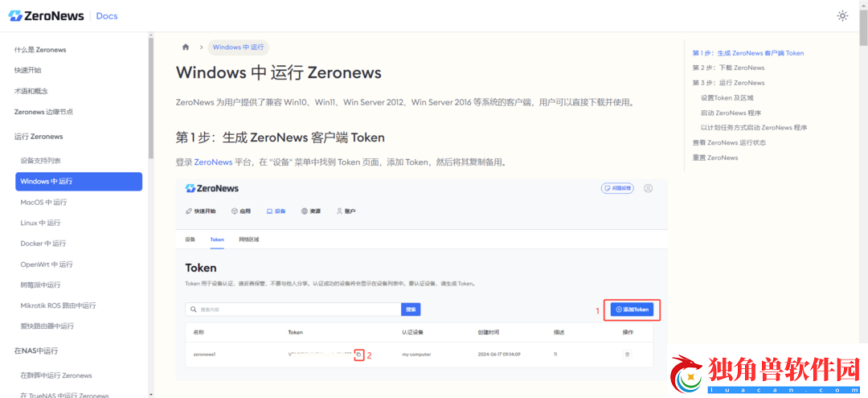
Task: Collapse the 运行 Zeronews sidebar section
Action: click(x=39, y=136)
